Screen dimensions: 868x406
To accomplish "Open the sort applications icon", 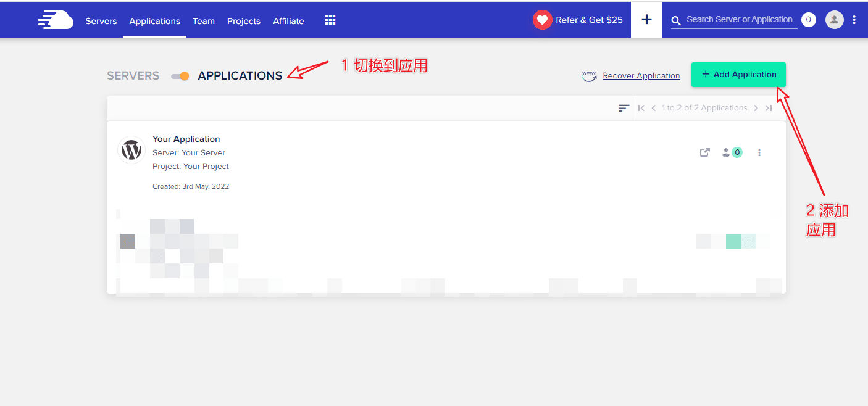I will tap(624, 107).
